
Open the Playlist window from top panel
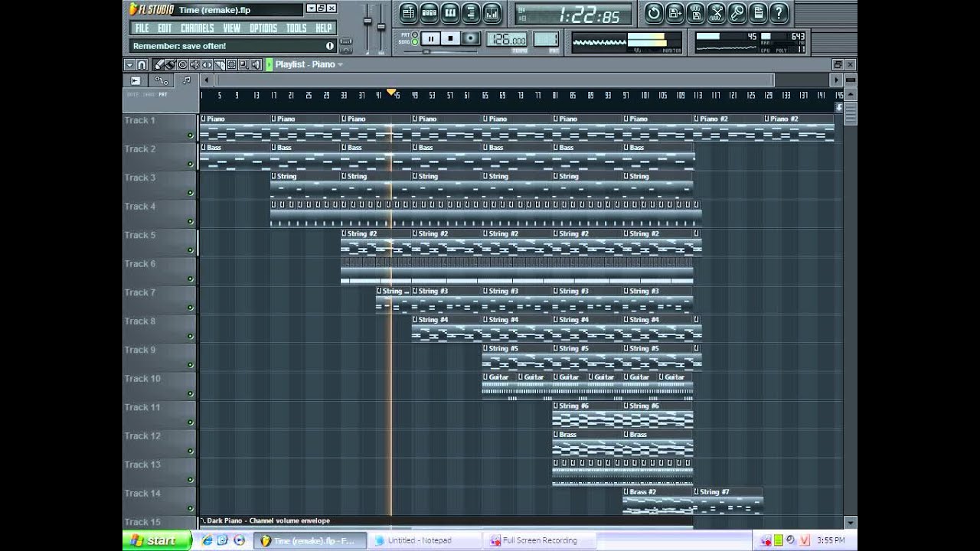click(x=408, y=13)
